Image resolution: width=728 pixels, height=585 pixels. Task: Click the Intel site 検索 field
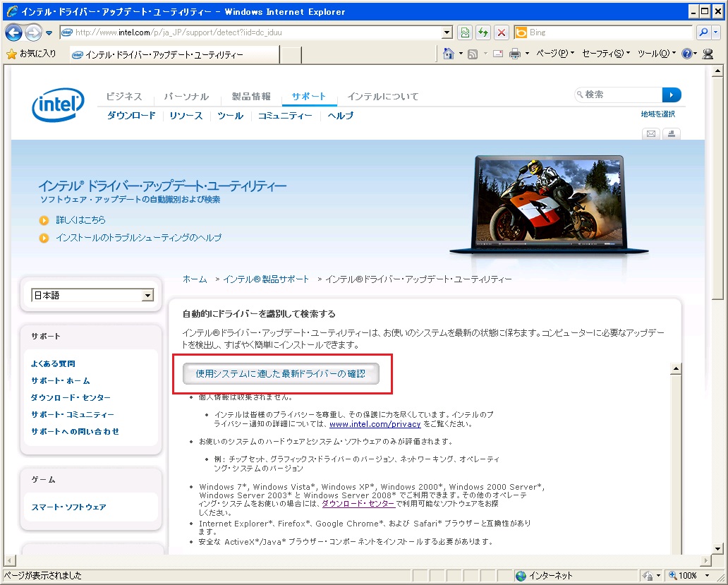pos(619,95)
